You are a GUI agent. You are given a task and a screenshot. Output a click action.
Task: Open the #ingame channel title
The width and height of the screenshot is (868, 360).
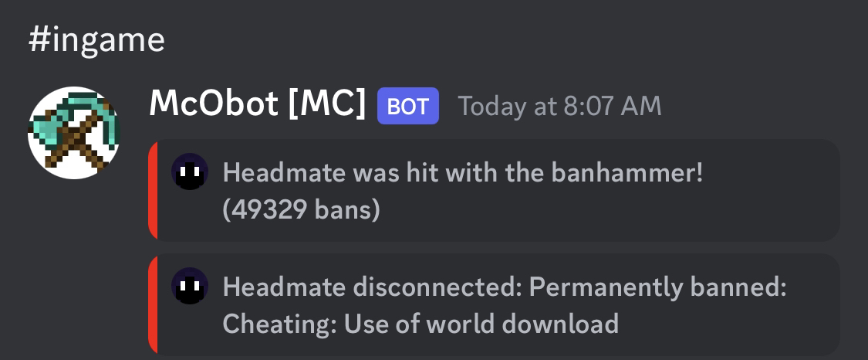[x=96, y=39]
